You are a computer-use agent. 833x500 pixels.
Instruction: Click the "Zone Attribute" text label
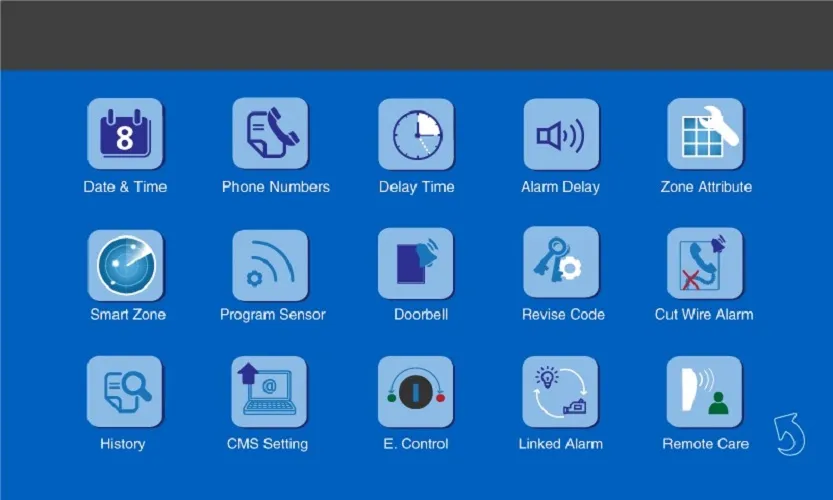706,187
